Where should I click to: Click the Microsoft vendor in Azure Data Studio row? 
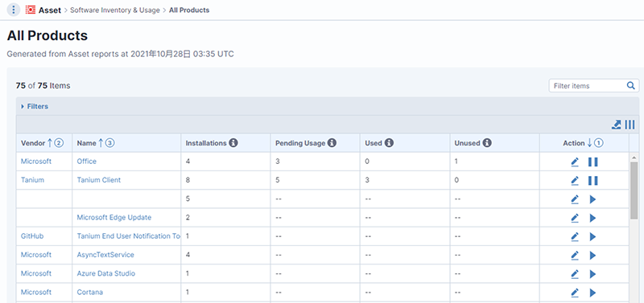click(x=36, y=273)
